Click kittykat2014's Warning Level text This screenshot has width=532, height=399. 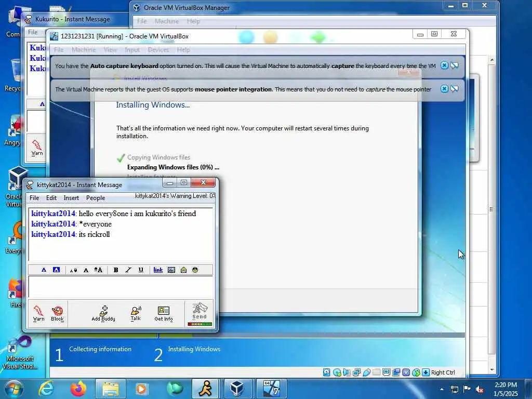(x=175, y=196)
